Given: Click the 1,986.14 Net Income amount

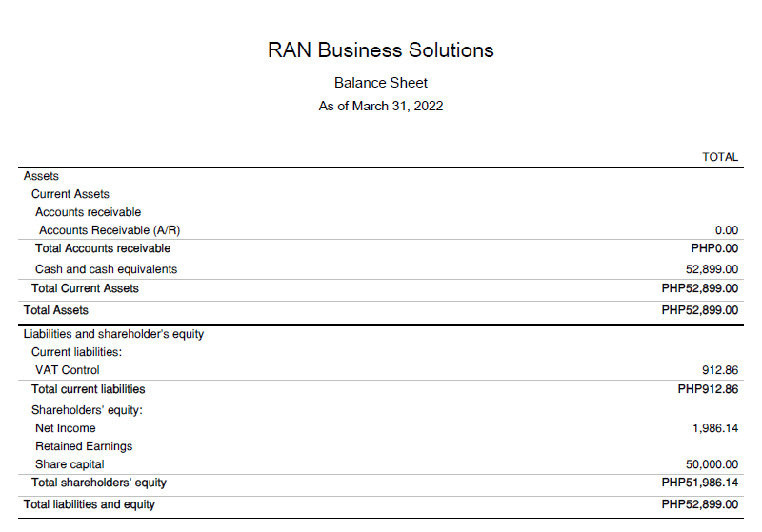Looking at the screenshot, I should [715, 428].
